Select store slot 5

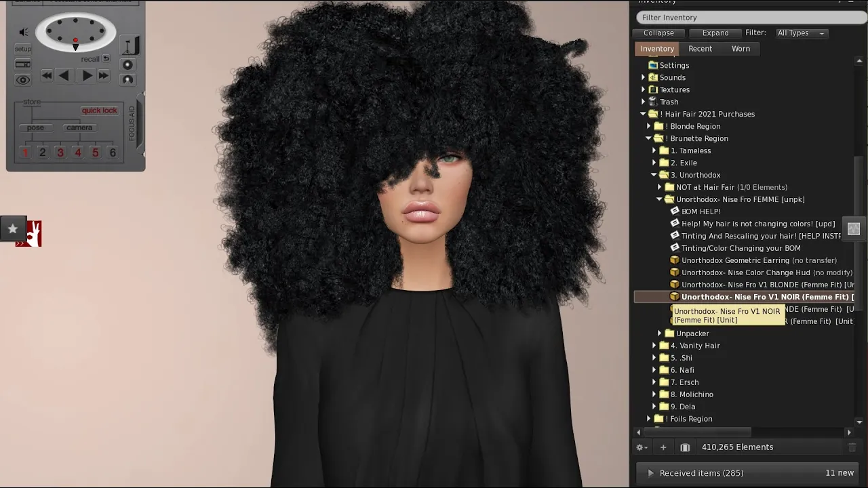pos(95,152)
